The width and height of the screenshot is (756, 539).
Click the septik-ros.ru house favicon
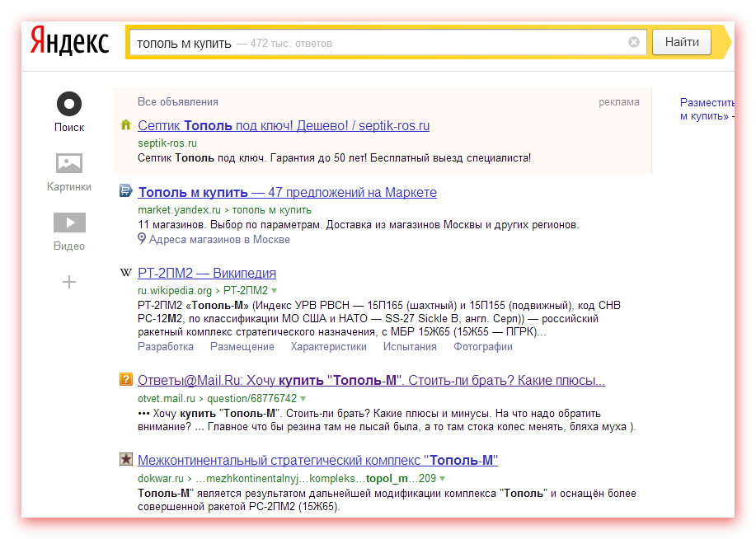(126, 125)
